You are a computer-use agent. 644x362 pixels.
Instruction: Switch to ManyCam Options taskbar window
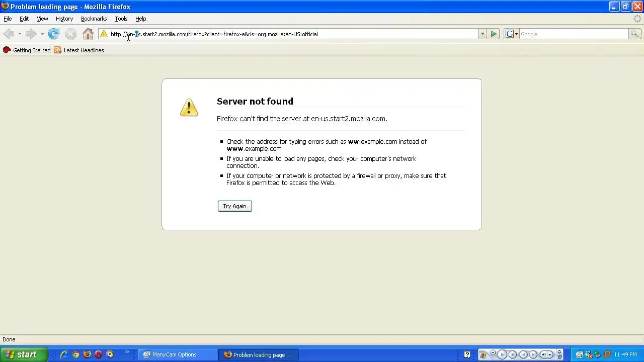click(x=178, y=354)
